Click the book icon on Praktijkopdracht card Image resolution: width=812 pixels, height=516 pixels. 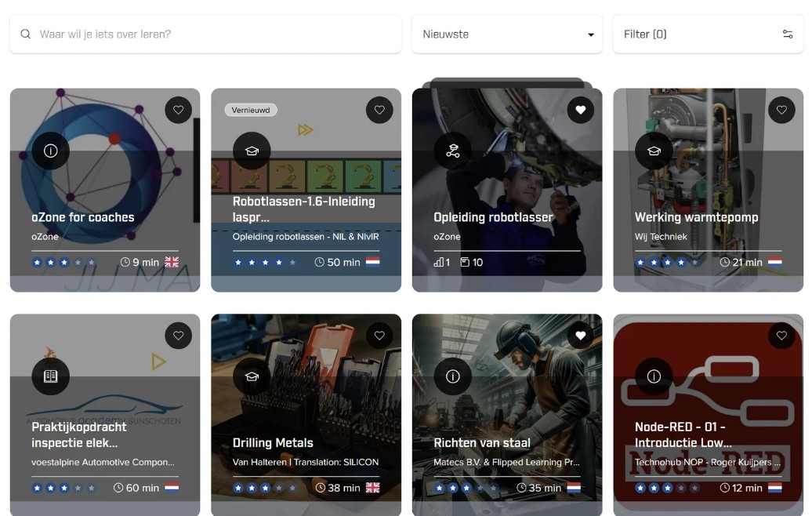click(51, 376)
